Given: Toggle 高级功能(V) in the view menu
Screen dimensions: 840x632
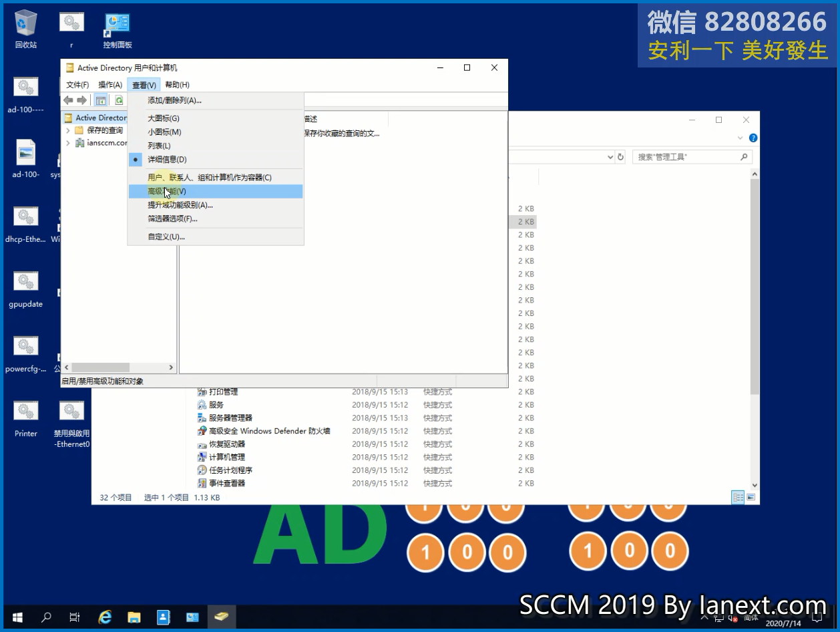Looking at the screenshot, I should tap(215, 191).
